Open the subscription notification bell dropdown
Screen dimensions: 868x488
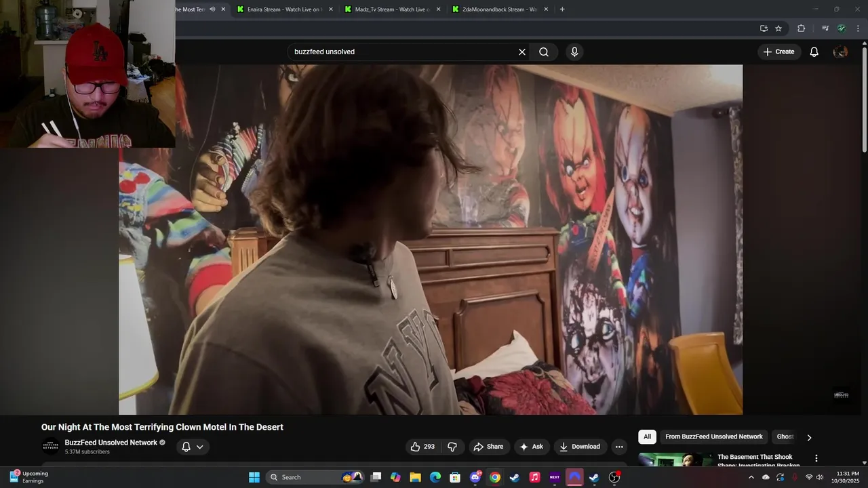click(x=193, y=447)
